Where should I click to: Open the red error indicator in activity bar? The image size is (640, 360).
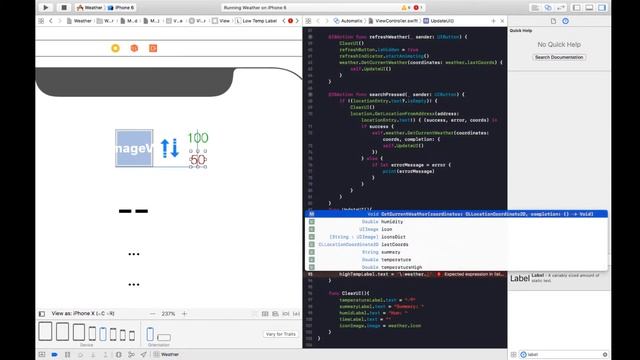point(417,8)
